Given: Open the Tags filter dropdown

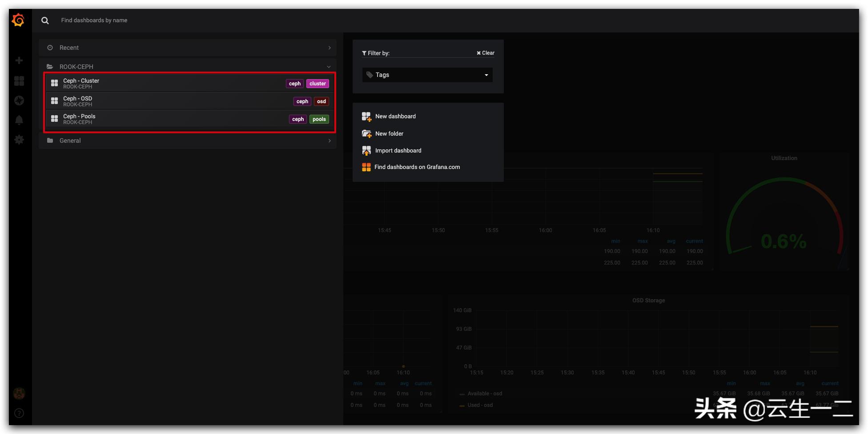Looking at the screenshot, I should coord(427,75).
